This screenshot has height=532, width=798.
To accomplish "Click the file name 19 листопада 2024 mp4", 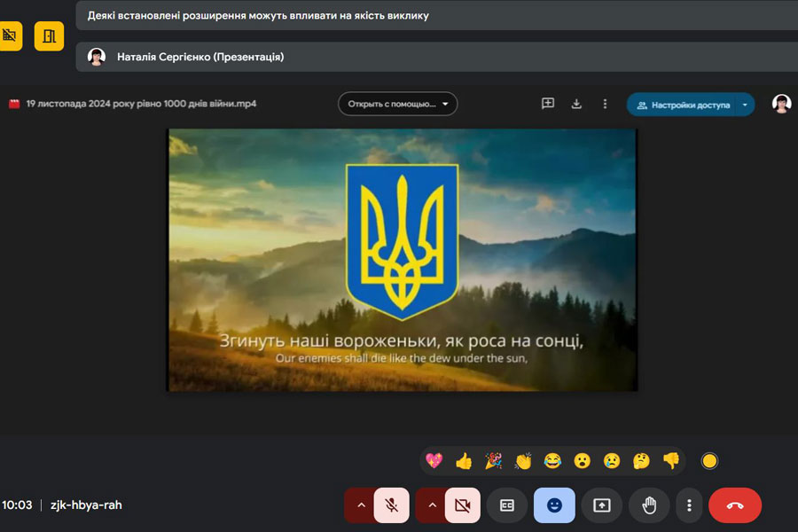I will coord(142,104).
